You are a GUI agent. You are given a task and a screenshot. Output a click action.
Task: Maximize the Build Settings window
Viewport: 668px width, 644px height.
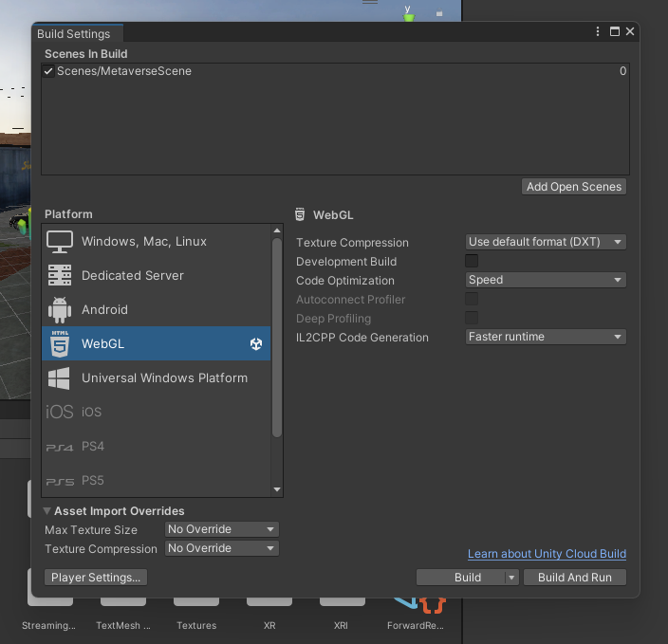[615, 31]
